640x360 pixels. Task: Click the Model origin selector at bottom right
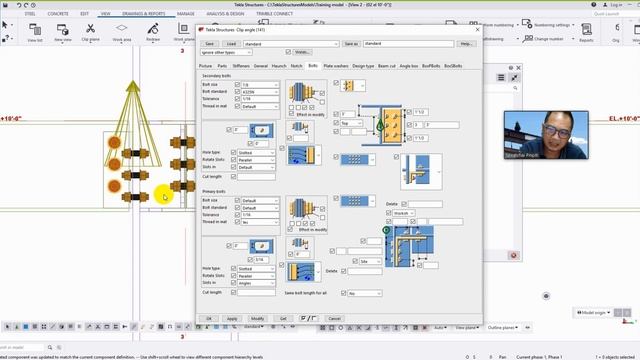pos(593,313)
